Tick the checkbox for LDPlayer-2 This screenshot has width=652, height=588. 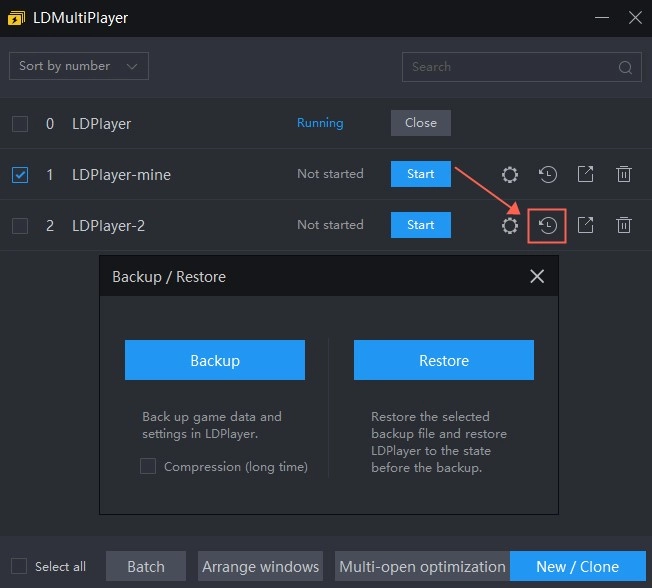(20, 226)
